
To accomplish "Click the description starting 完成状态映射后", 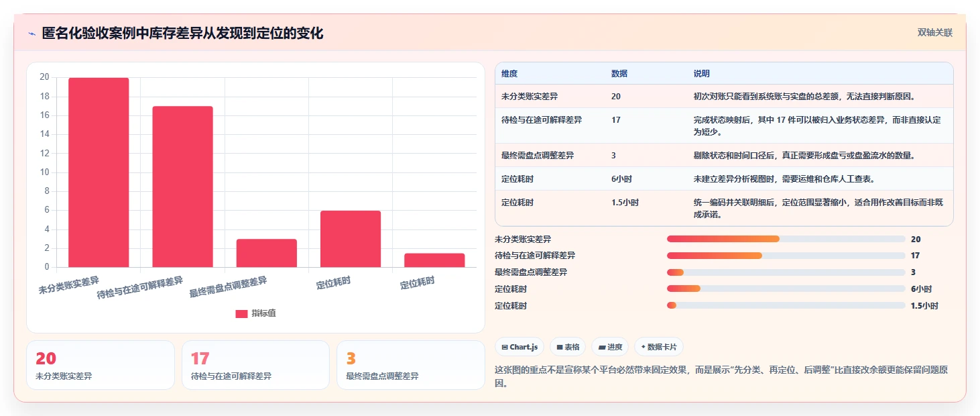I will coord(818,126).
